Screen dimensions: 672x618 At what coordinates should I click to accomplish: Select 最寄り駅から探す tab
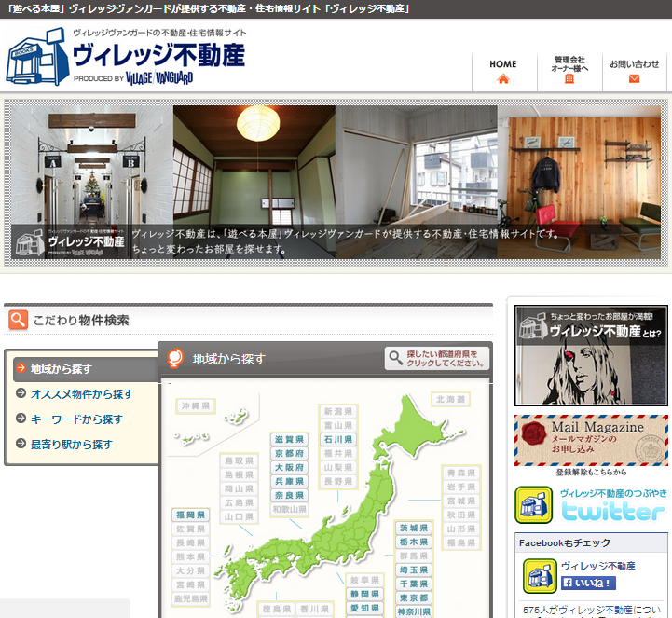[x=71, y=445]
